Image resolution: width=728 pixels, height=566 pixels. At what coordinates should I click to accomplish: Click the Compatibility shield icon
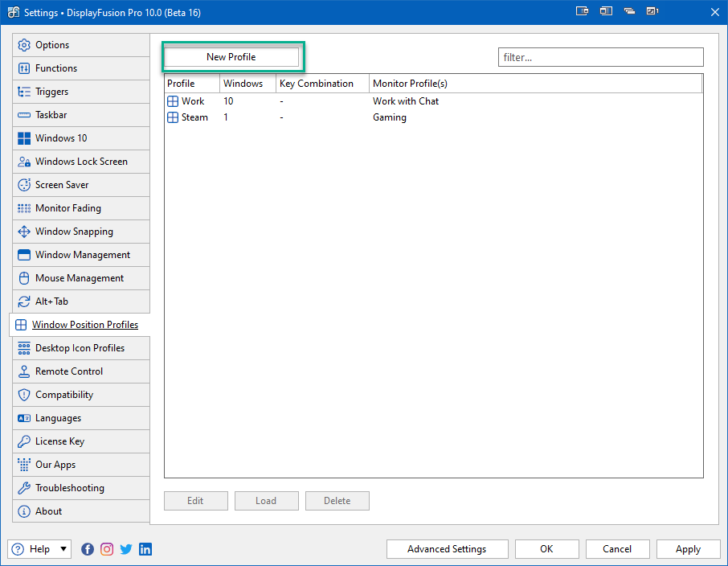(x=24, y=395)
